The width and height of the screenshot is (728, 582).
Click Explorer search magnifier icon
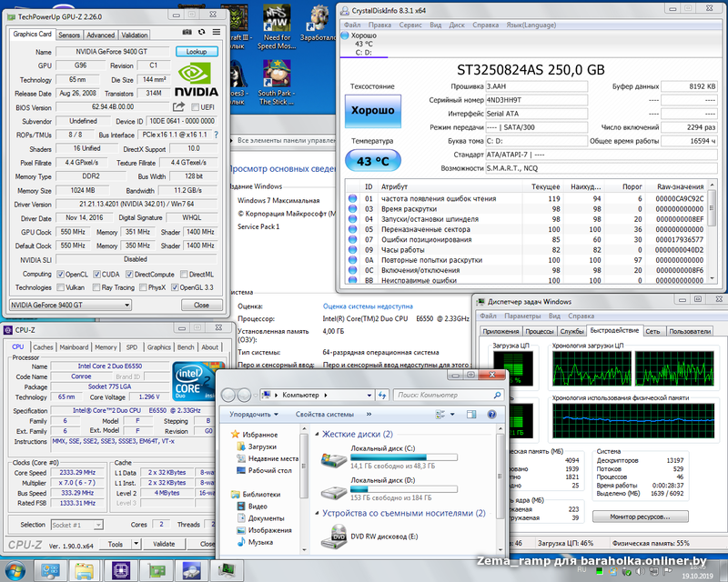click(497, 395)
